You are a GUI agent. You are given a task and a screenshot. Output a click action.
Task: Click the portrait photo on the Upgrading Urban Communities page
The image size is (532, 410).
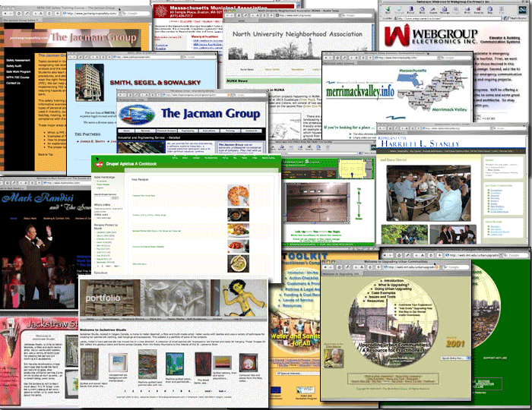point(333,358)
